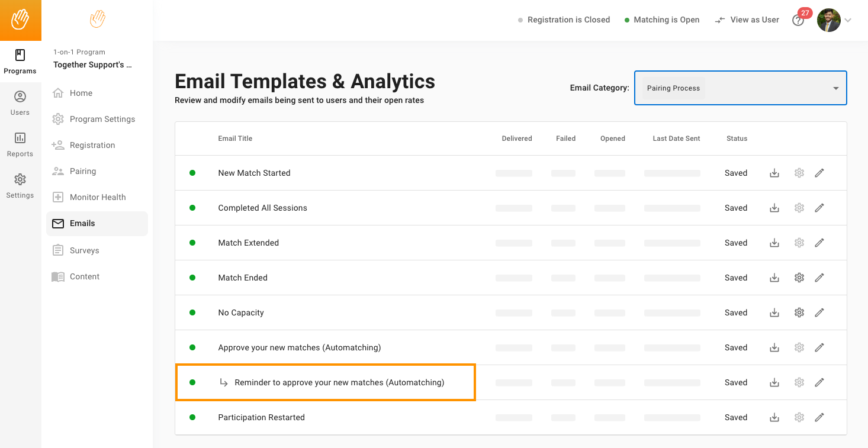Viewport: 868px width, 448px height.
Task: Open the Users section in left rail
Action: click(20, 103)
